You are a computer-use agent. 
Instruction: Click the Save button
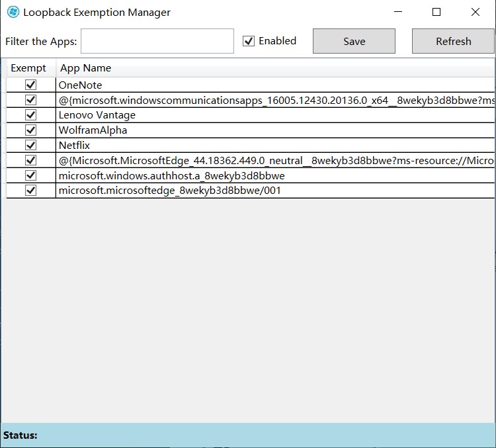354,41
